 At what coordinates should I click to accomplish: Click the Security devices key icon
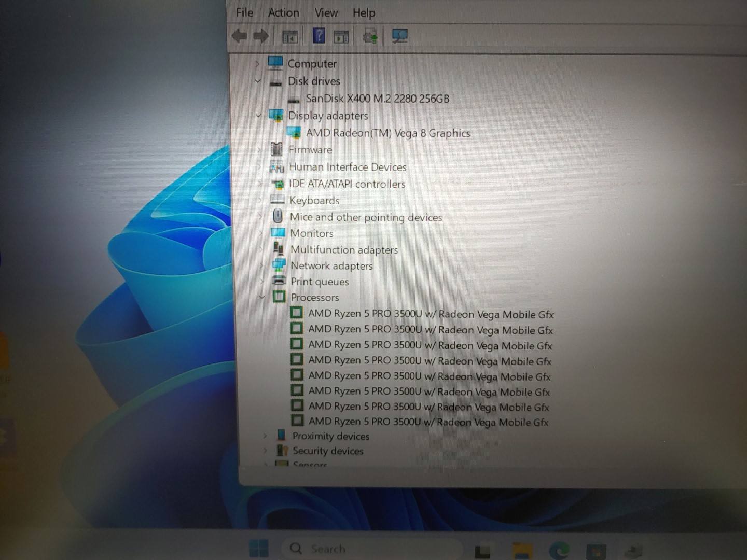coord(282,450)
